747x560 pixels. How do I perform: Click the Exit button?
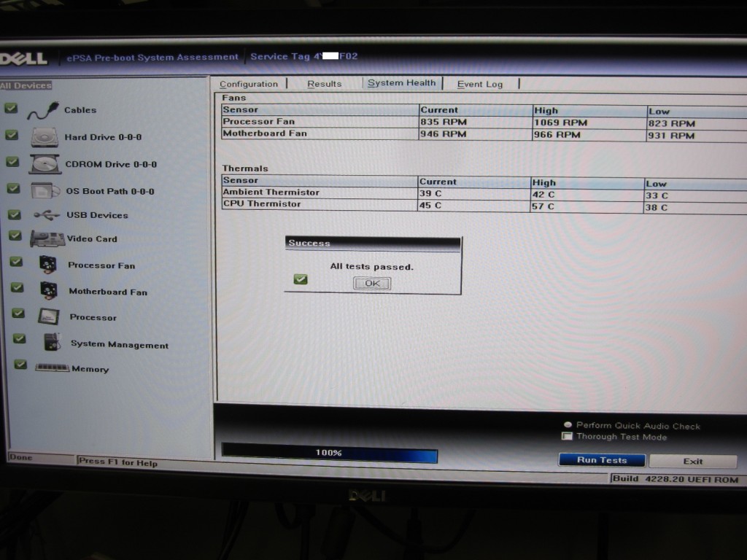[x=693, y=461]
